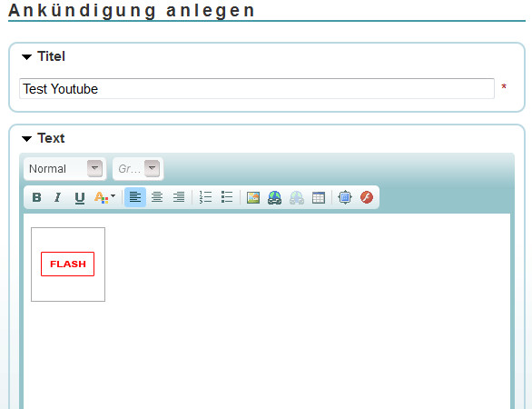Toggle bold formatting
The image size is (532, 409).
pyautogui.click(x=36, y=197)
